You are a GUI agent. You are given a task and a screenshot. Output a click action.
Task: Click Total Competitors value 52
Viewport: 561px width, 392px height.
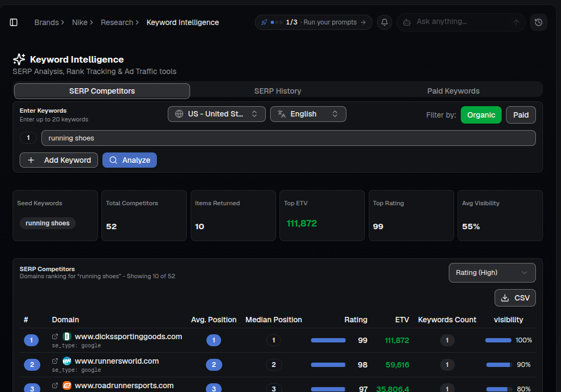coord(111,226)
